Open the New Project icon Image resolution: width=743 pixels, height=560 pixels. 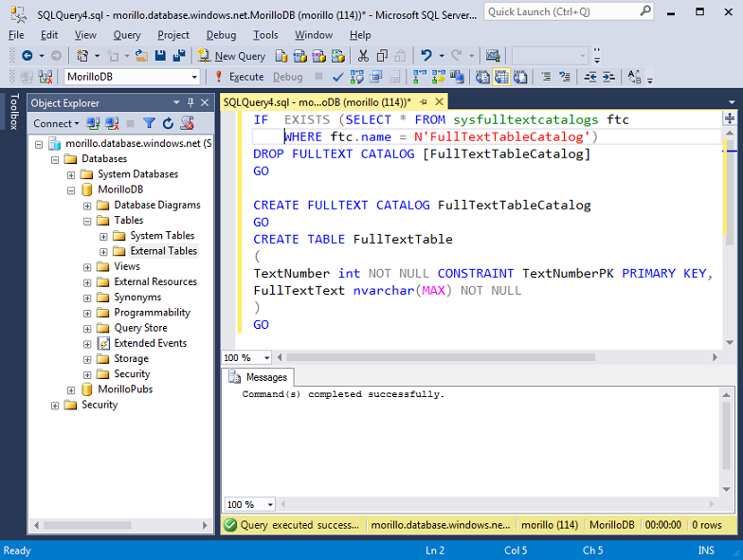tap(82, 56)
